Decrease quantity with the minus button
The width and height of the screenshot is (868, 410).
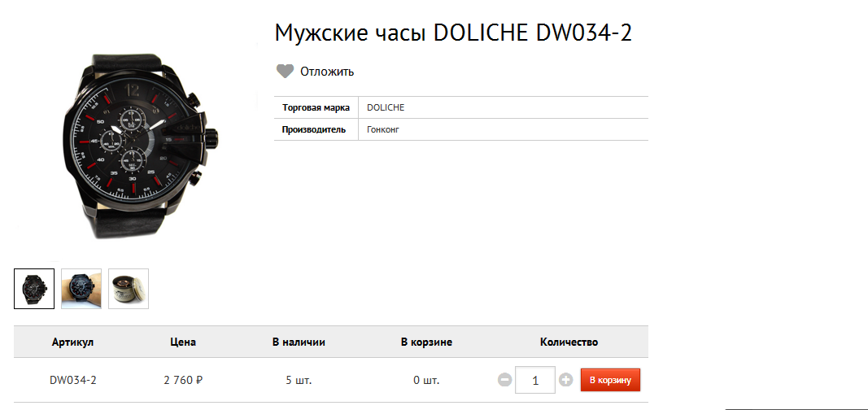[x=504, y=380]
